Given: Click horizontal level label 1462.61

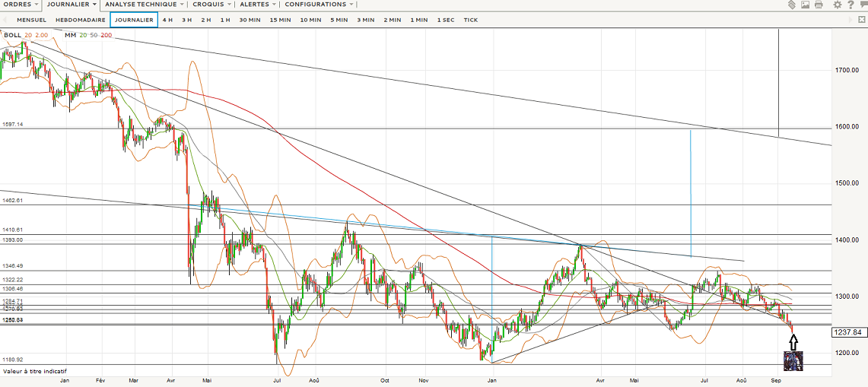Looking at the screenshot, I should 13,201.
